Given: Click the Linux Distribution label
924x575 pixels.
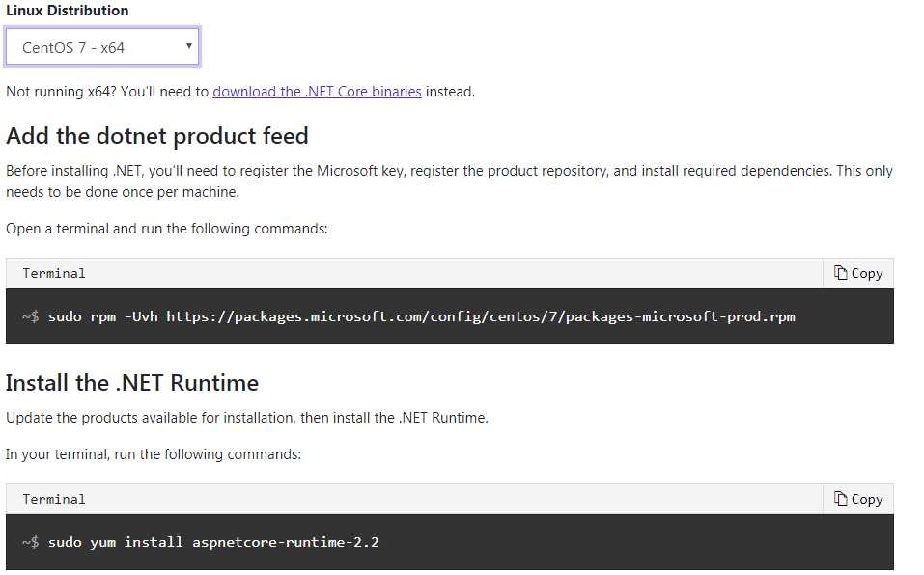Looking at the screenshot, I should [x=68, y=11].
